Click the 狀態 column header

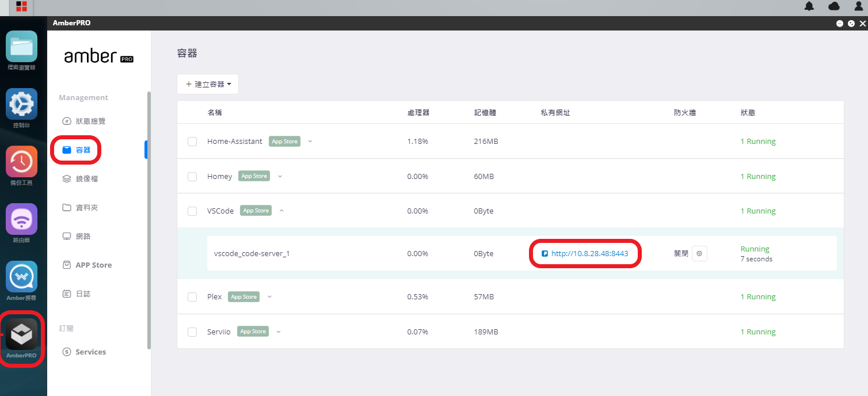point(748,113)
